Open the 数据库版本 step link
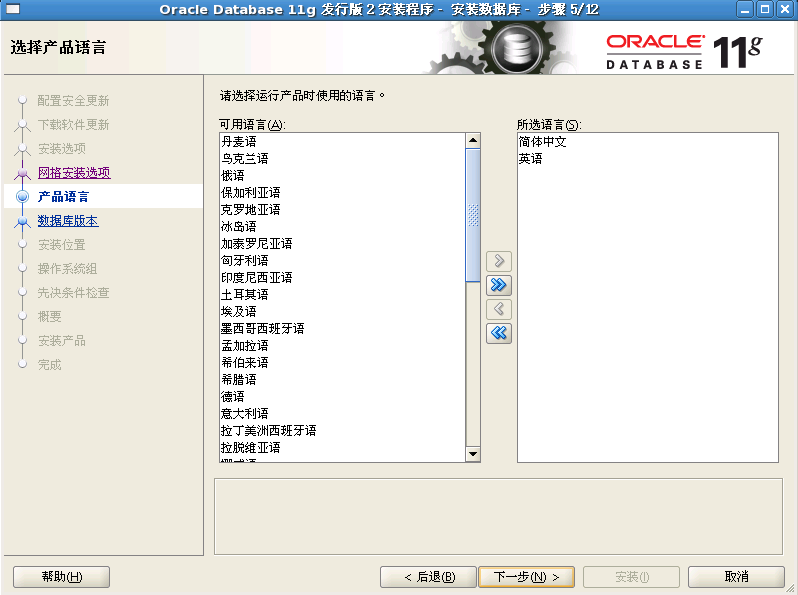798x595 pixels. pos(68,221)
